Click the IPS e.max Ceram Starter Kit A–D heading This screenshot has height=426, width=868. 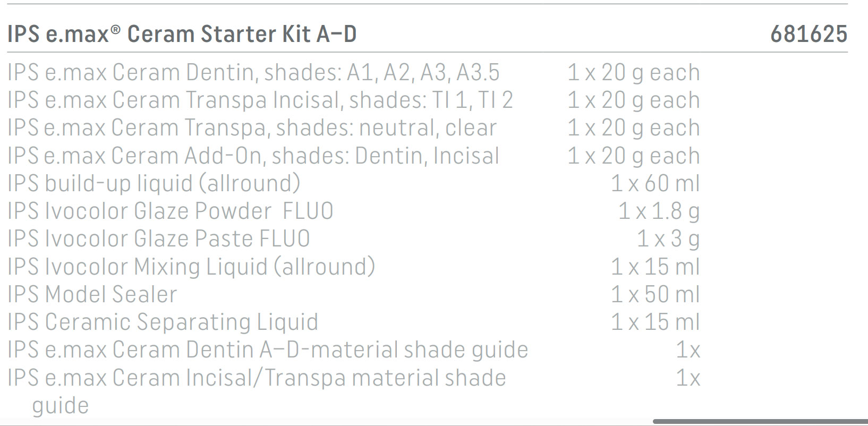[182, 34]
